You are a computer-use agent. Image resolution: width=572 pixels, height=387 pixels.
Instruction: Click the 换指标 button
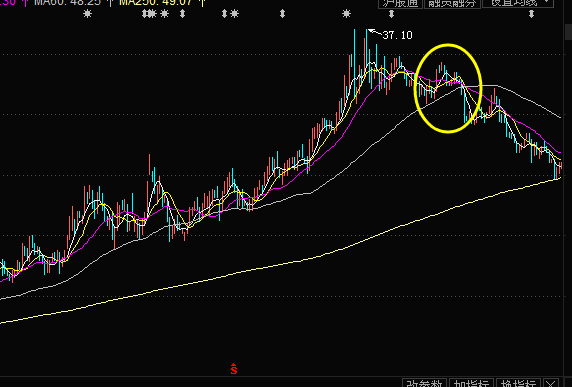click(x=518, y=383)
